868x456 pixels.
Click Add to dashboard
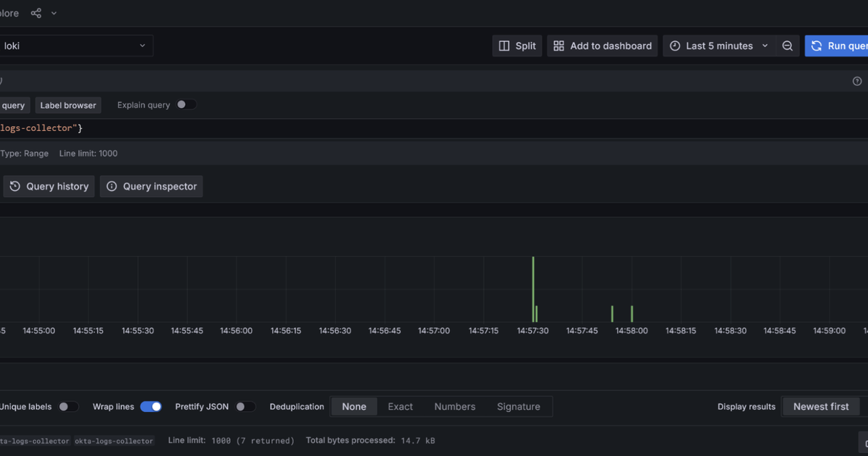[x=603, y=46]
